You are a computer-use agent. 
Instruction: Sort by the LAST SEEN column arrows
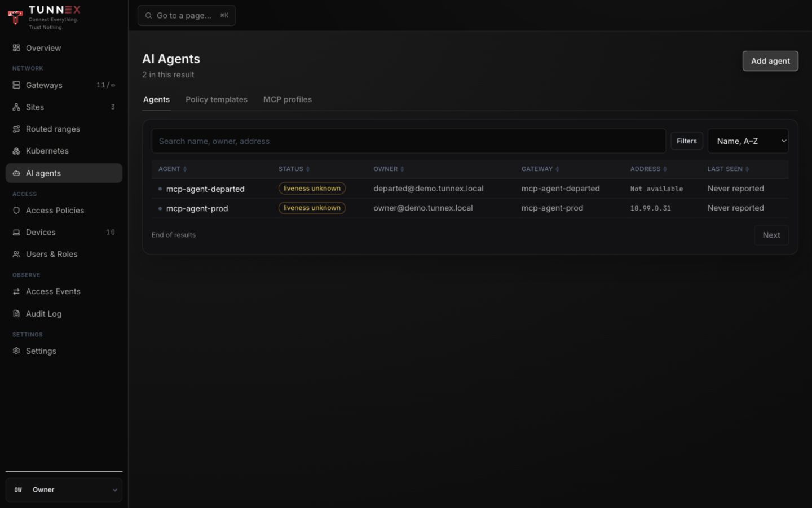pyautogui.click(x=747, y=169)
